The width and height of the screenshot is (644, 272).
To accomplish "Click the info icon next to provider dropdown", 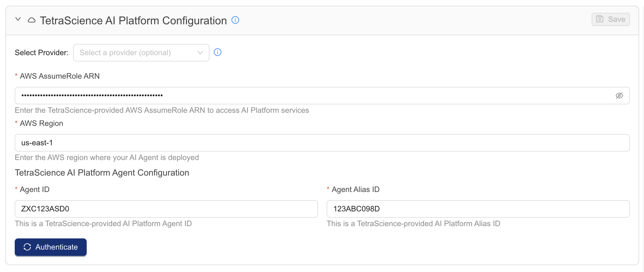I will click(x=218, y=52).
